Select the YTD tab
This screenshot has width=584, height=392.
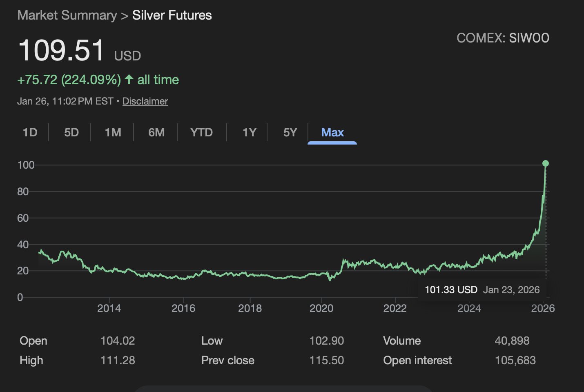coord(201,133)
